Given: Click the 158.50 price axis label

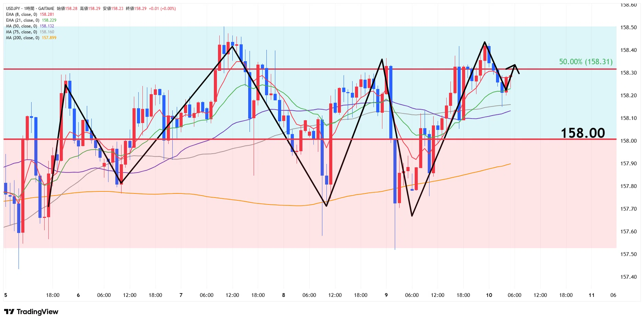Looking at the screenshot, I should click(628, 27).
